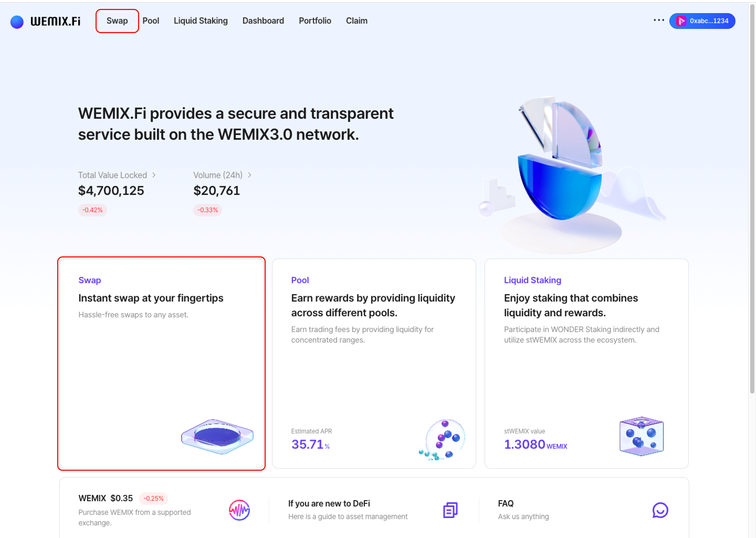
Task: Open the Liquid Staking card heading link
Action: (x=532, y=280)
